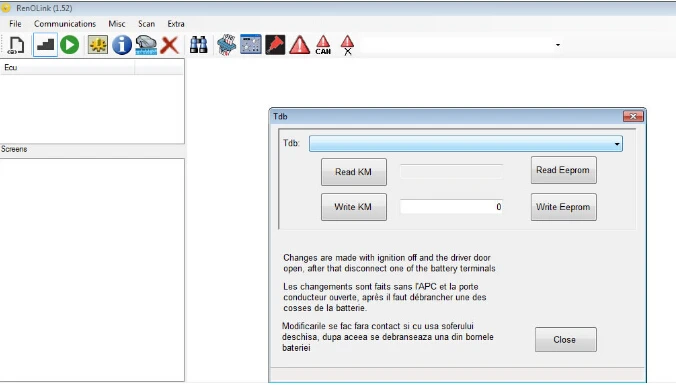Click the Write Eeprom button
Viewport: 676px width, 391px height.
click(563, 207)
